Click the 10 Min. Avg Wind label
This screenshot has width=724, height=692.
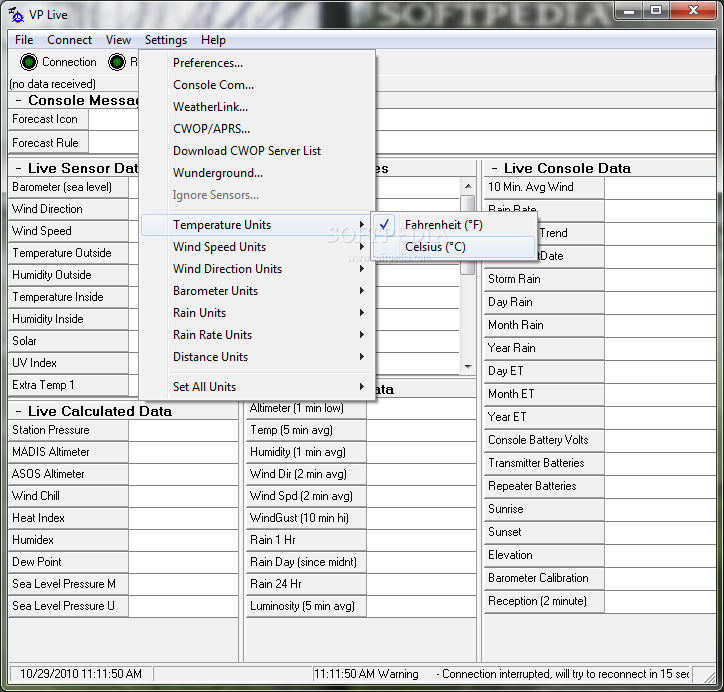pos(544,187)
